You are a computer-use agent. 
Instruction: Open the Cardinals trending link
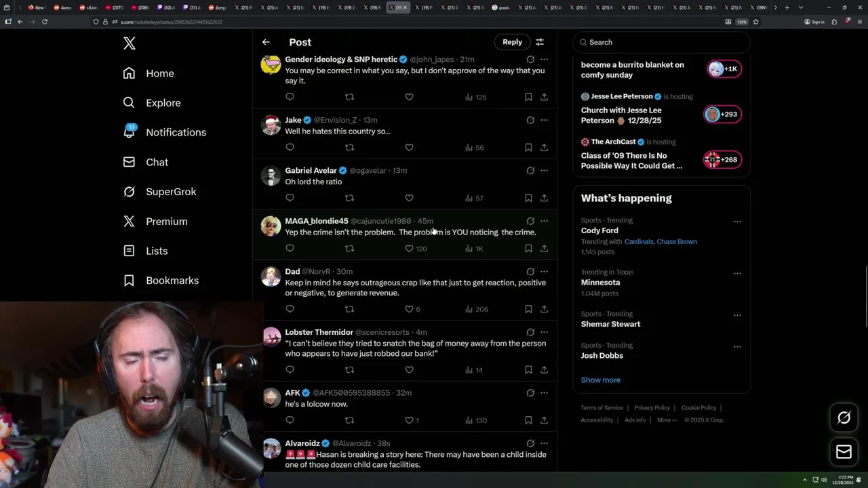639,241
